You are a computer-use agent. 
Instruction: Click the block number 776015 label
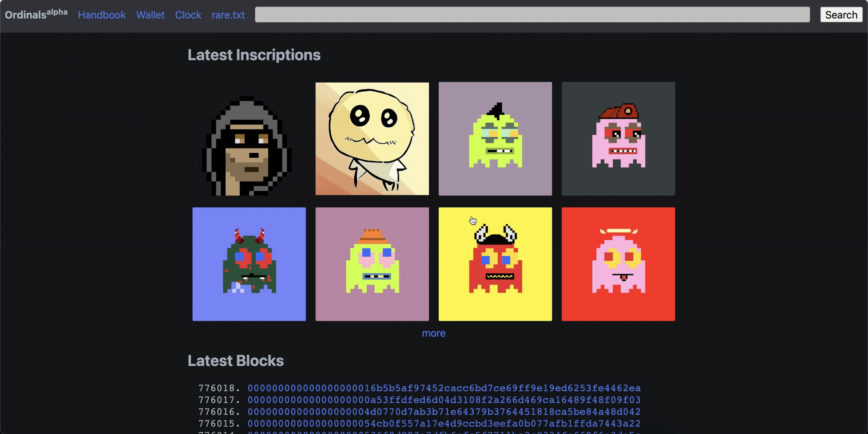coord(219,423)
